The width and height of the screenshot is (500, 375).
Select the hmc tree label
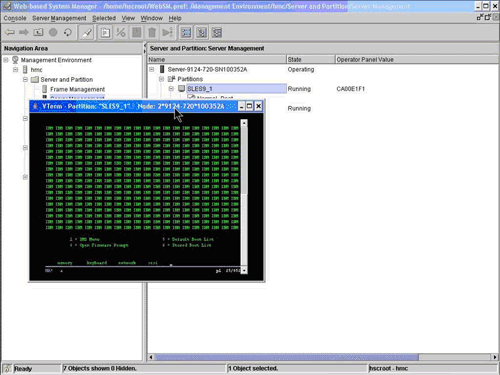[36, 70]
